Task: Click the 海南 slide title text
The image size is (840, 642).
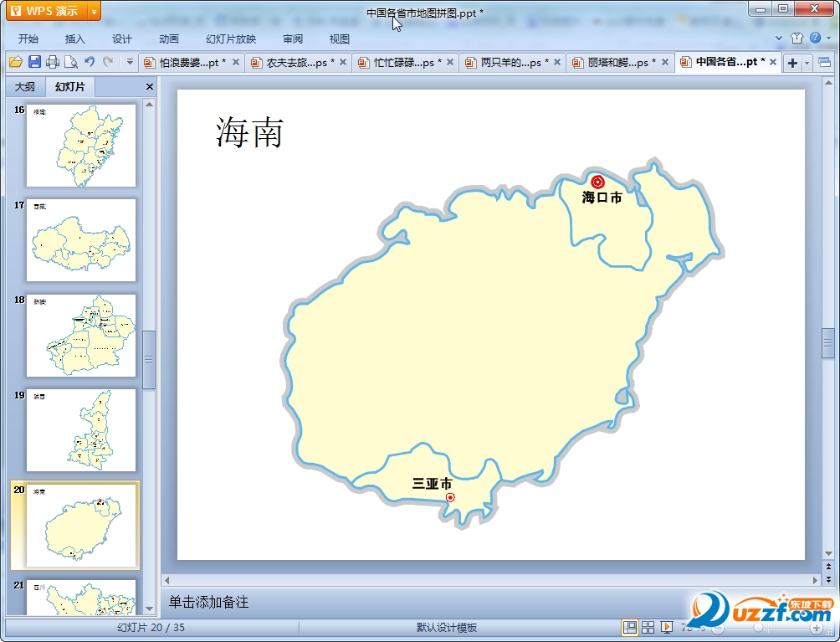Action: (x=249, y=131)
